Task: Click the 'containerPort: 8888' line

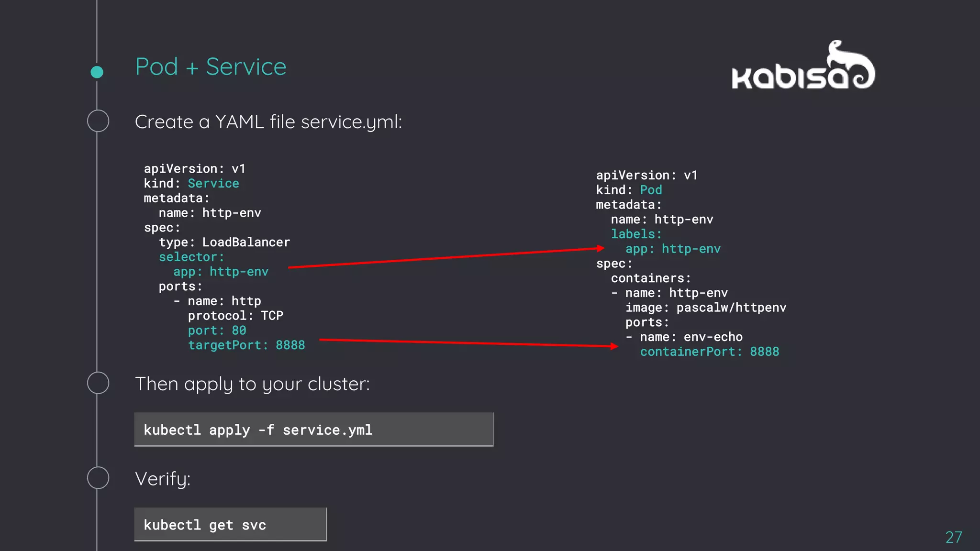Action: tap(710, 352)
